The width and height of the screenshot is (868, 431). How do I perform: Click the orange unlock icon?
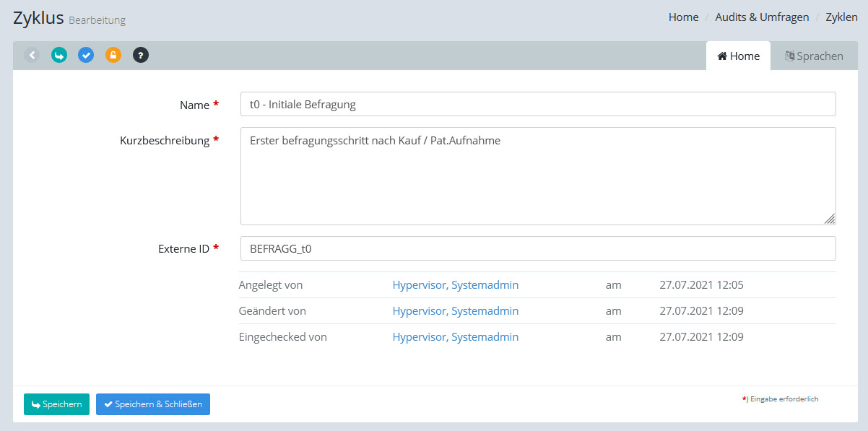pyautogui.click(x=113, y=55)
